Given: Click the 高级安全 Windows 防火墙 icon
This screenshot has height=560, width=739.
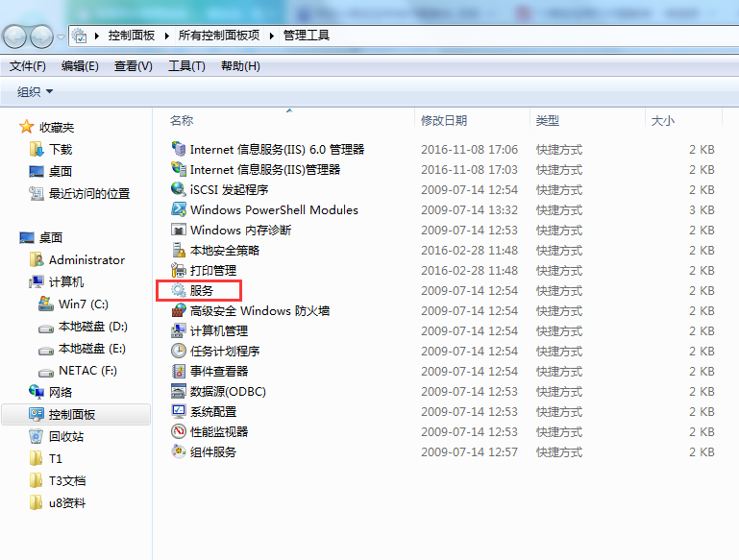Looking at the screenshot, I should [178, 310].
